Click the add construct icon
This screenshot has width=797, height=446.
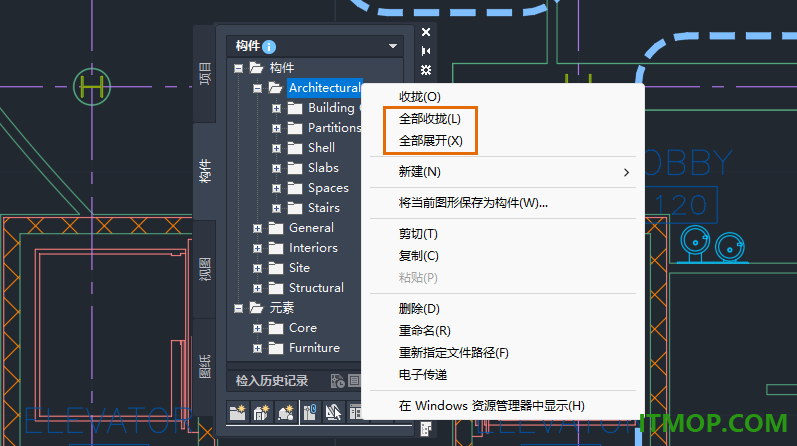261,412
